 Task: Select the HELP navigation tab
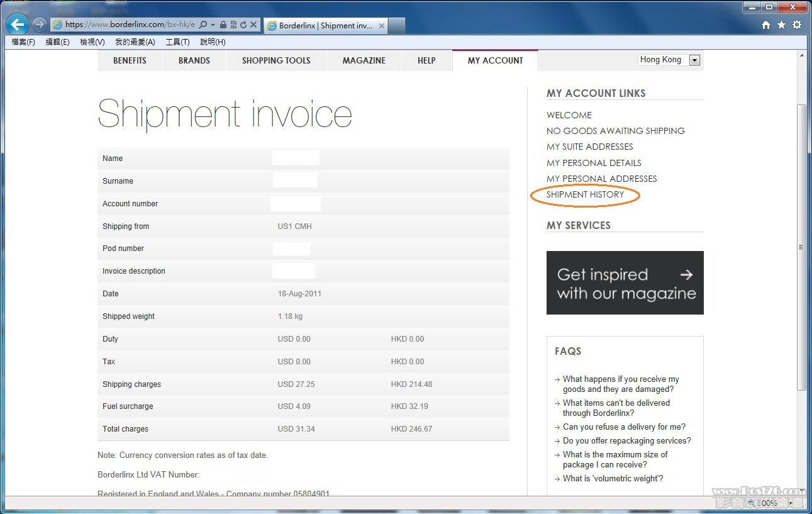pyautogui.click(x=426, y=60)
